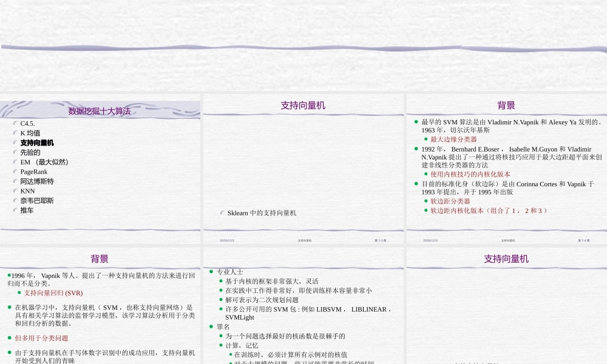607x364 pixels.
Task: Click the bullet starting 目前的标准化身
Action: coord(507,188)
